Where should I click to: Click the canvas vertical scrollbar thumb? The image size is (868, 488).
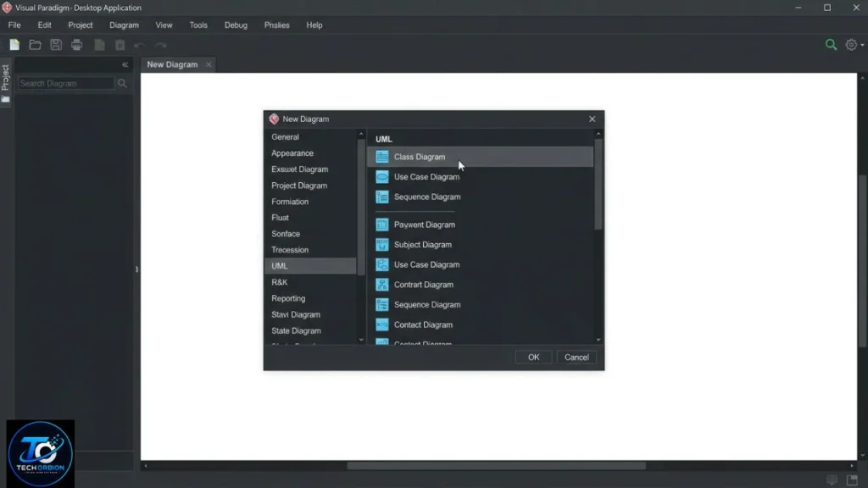pos(862,261)
